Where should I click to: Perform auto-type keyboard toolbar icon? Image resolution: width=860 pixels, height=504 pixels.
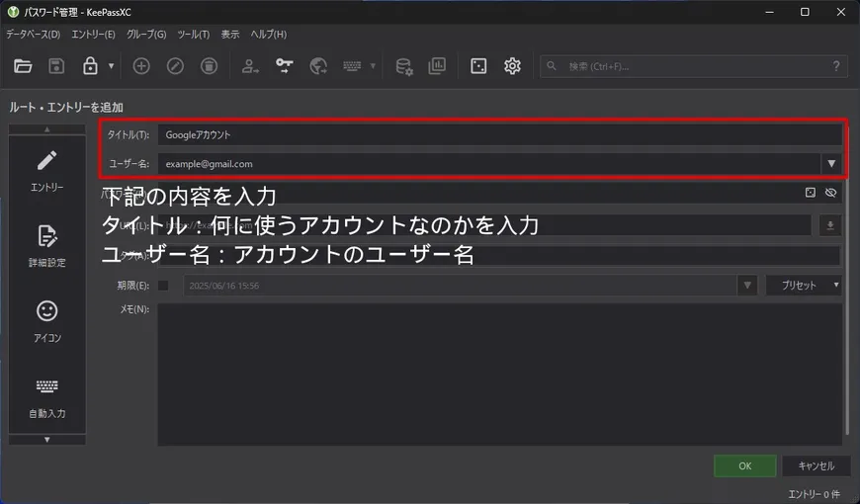coord(352,66)
